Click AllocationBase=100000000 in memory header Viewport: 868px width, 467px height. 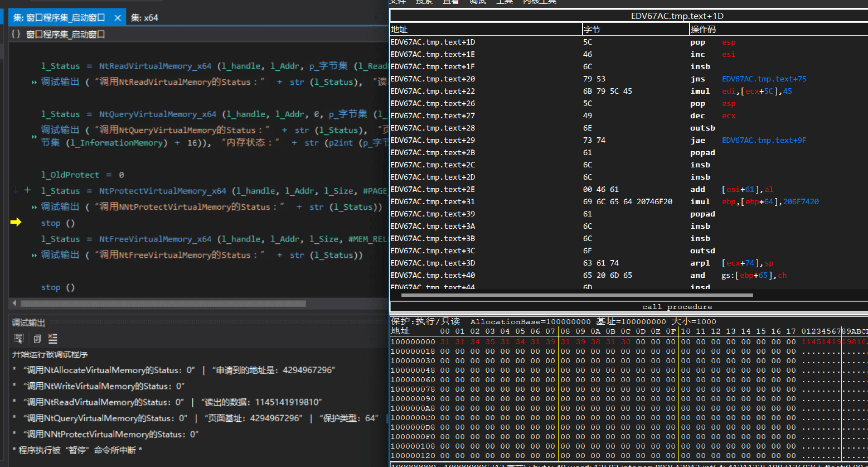pos(530,321)
